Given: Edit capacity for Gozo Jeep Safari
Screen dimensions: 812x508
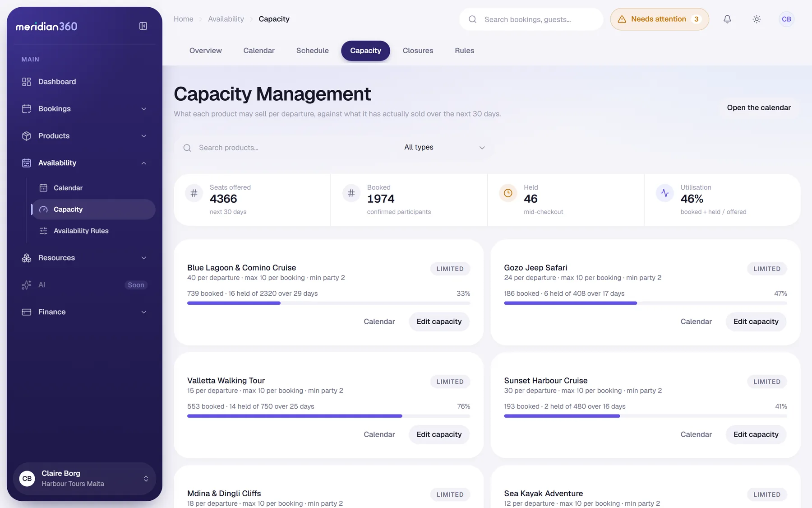Looking at the screenshot, I should (756, 322).
